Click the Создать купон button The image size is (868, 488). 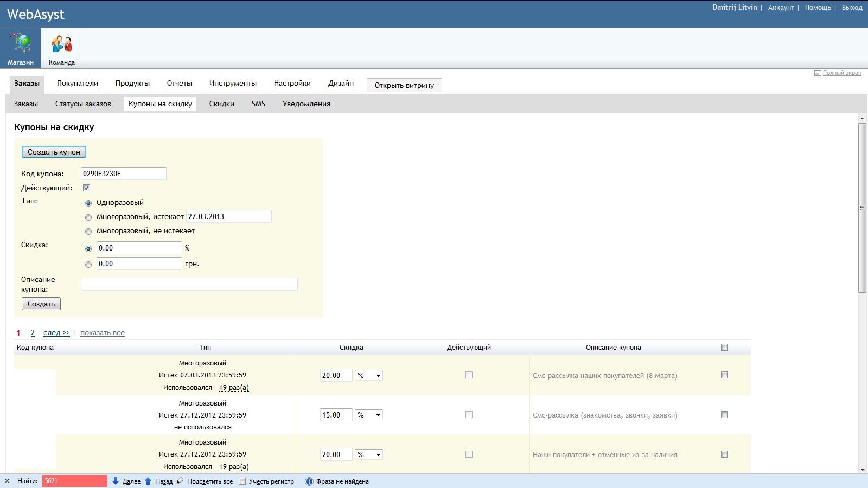[54, 152]
